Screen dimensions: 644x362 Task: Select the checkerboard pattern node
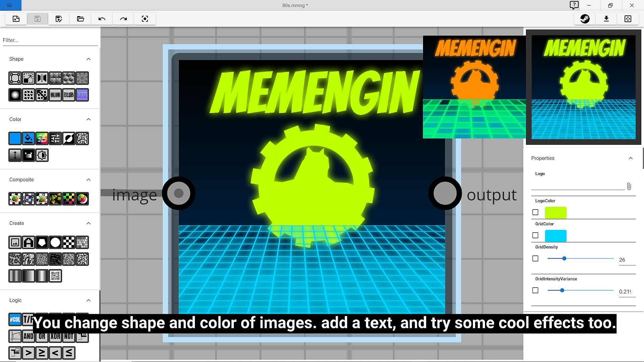(x=69, y=242)
